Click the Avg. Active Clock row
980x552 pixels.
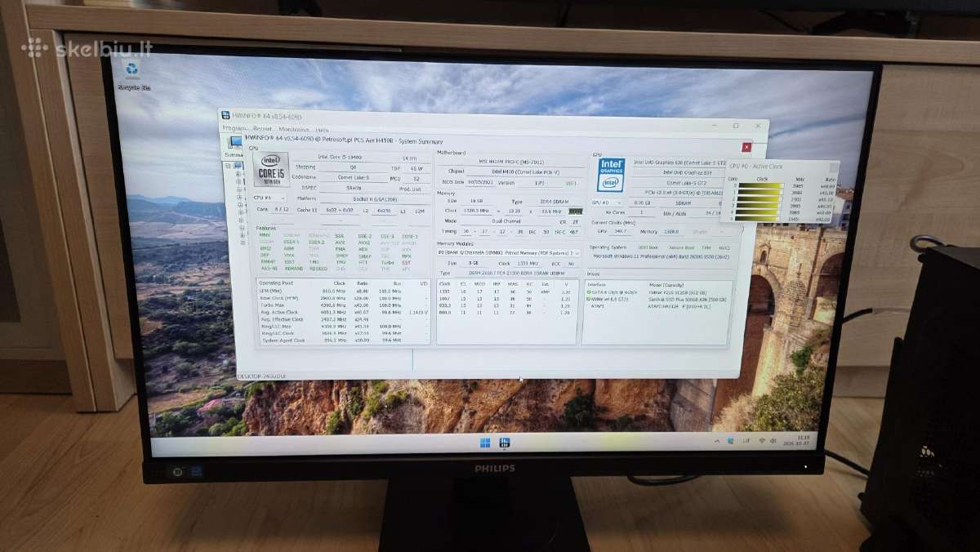pos(343,312)
